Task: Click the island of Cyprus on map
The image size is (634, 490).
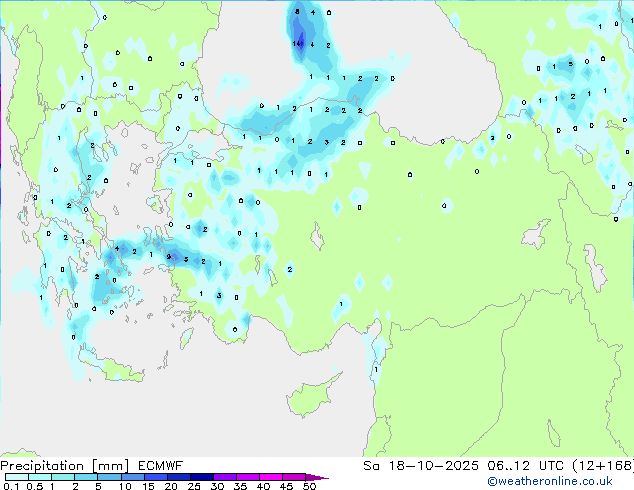Action: click(311, 394)
